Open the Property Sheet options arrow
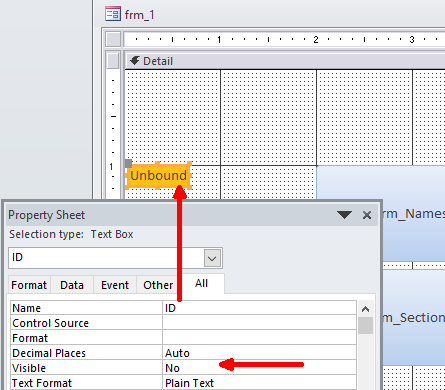 (344, 215)
